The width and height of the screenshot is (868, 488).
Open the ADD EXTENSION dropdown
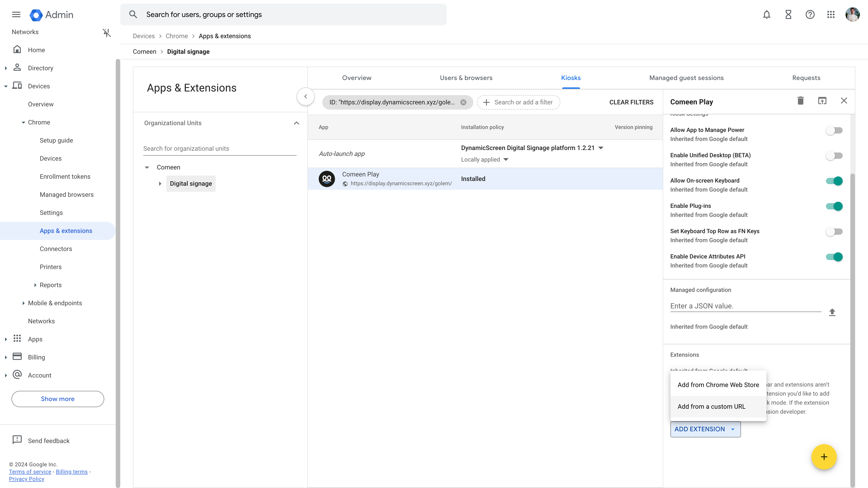click(x=705, y=429)
